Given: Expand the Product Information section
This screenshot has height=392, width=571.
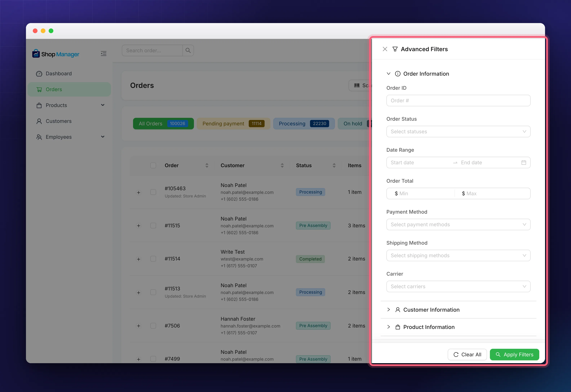Looking at the screenshot, I should click(x=458, y=327).
